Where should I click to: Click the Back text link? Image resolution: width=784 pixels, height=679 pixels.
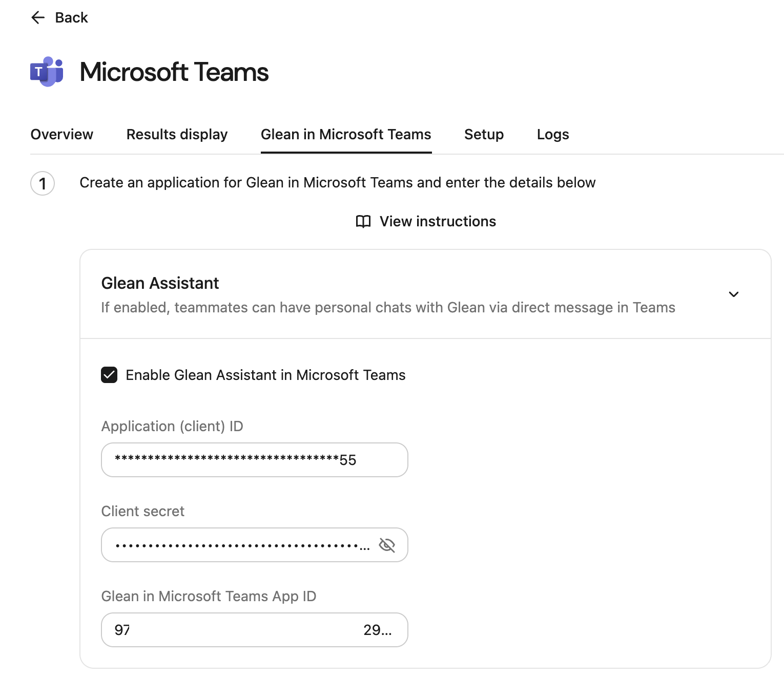tap(71, 17)
